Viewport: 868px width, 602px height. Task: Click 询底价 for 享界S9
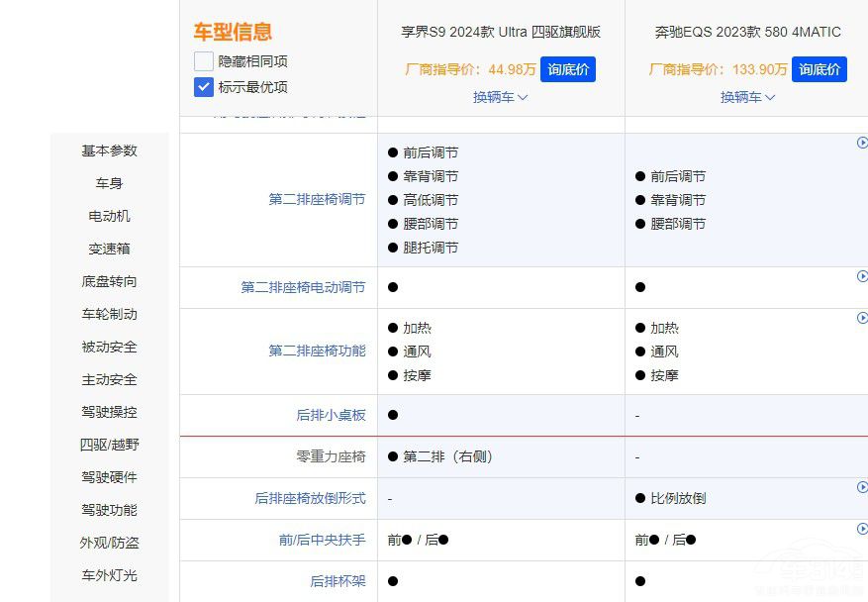(x=566, y=69)
